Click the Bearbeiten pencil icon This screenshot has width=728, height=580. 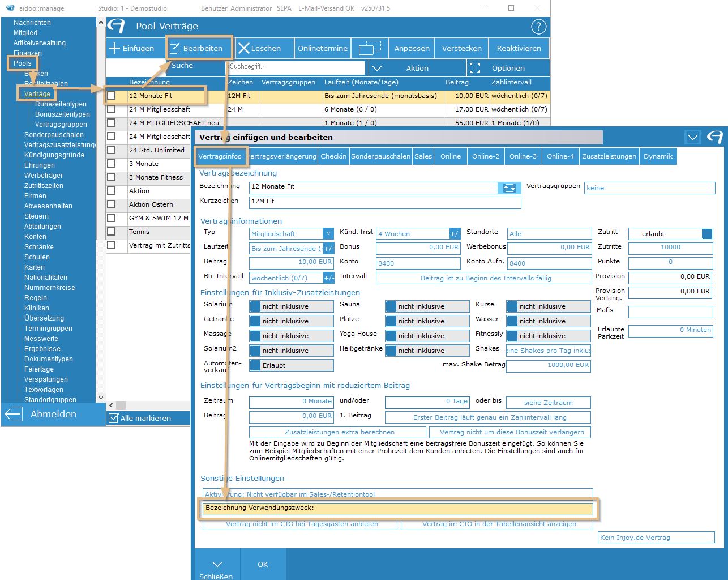175,48
